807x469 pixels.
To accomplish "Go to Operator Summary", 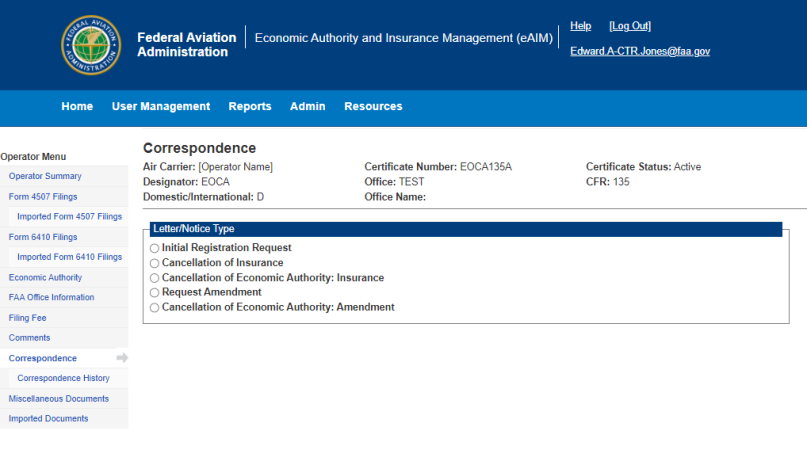I will pyautogui.click(x=45, y=176).
